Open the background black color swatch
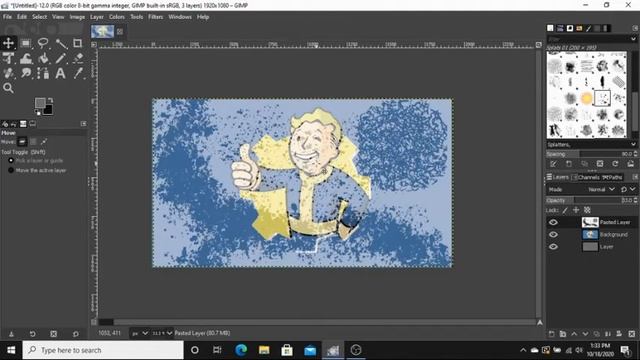Viewport: 640px width, 360px height. [49, 111]
